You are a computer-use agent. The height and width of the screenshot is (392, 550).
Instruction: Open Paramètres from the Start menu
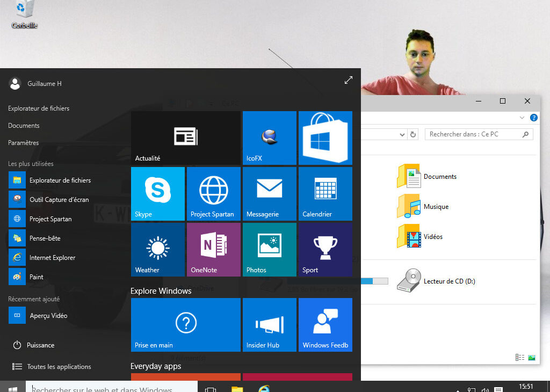[x=24, y=142]
